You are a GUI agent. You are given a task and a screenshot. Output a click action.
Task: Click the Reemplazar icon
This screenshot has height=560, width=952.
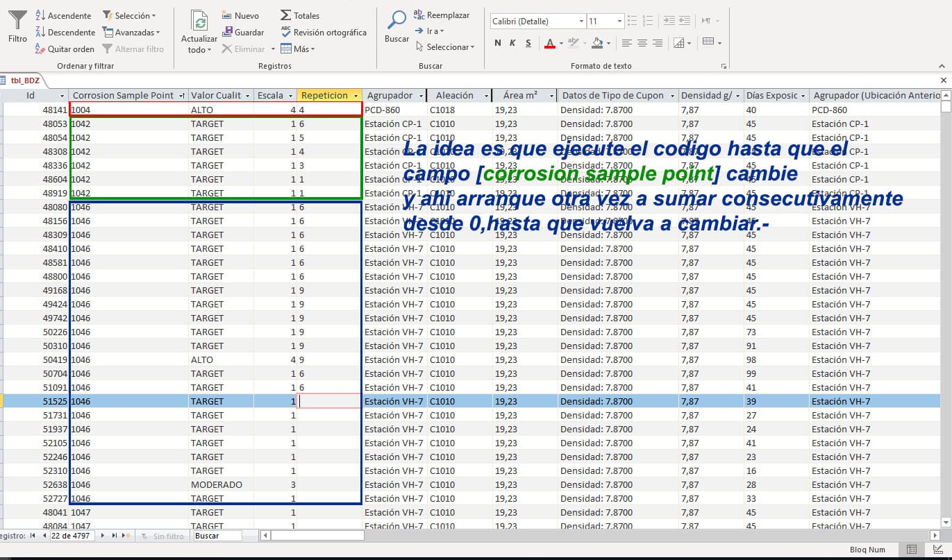click(420, 14)
